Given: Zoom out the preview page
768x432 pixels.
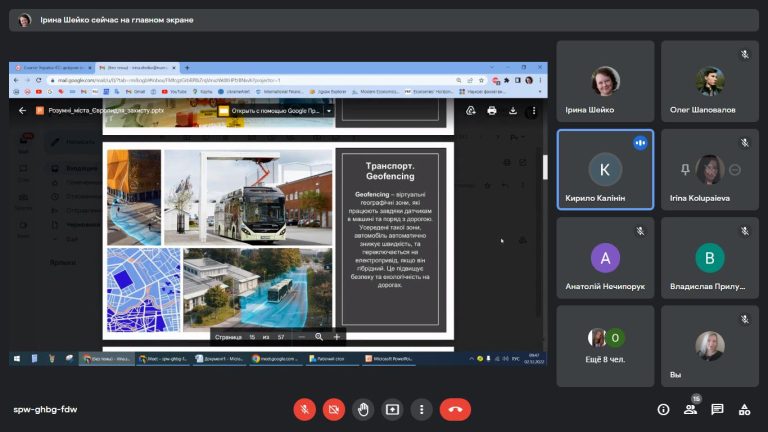Looking at the screenshot, I should pos(302,337).
